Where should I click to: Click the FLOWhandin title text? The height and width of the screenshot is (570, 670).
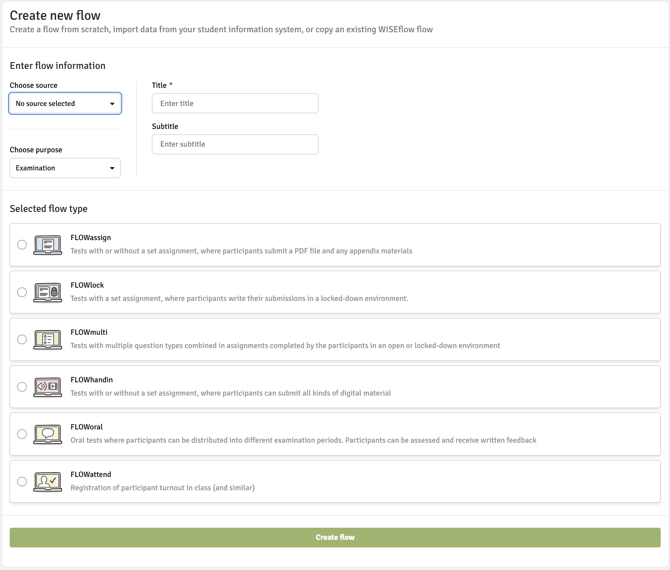click(92, 380)
